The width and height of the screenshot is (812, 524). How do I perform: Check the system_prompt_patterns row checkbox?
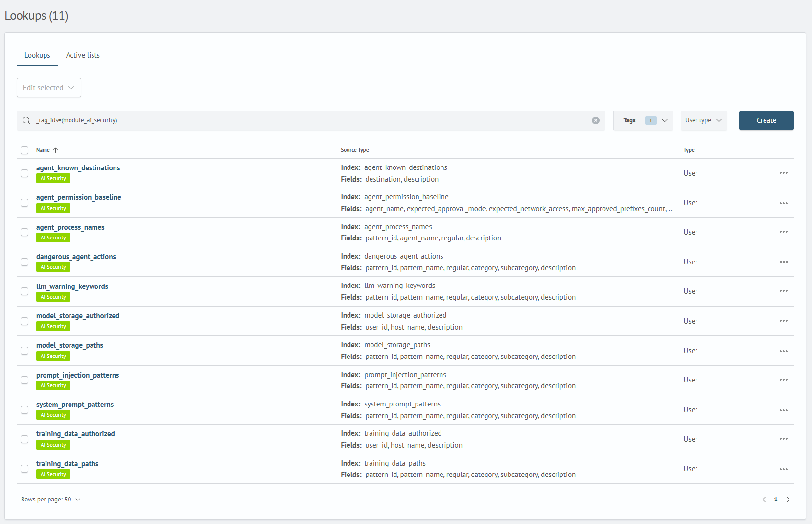(24, 410)
